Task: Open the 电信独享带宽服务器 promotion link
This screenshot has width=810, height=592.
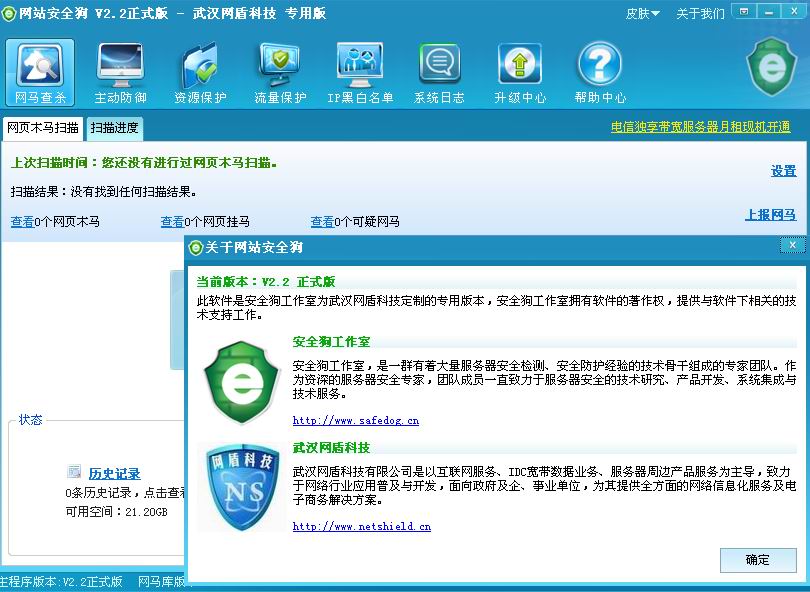Action: click(700, 127)
